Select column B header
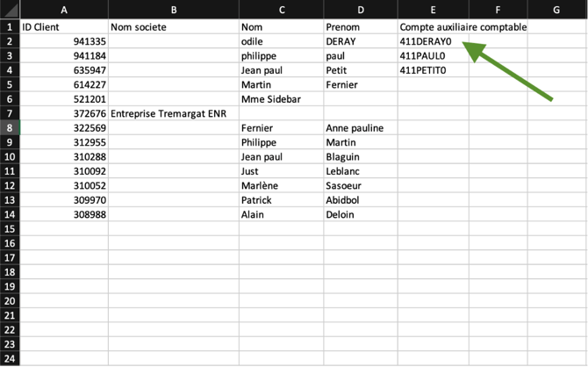 [x=174, y=10]
